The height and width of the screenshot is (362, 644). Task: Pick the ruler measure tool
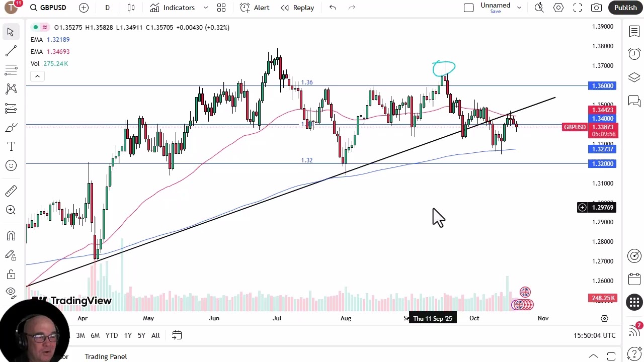point(11,191)
